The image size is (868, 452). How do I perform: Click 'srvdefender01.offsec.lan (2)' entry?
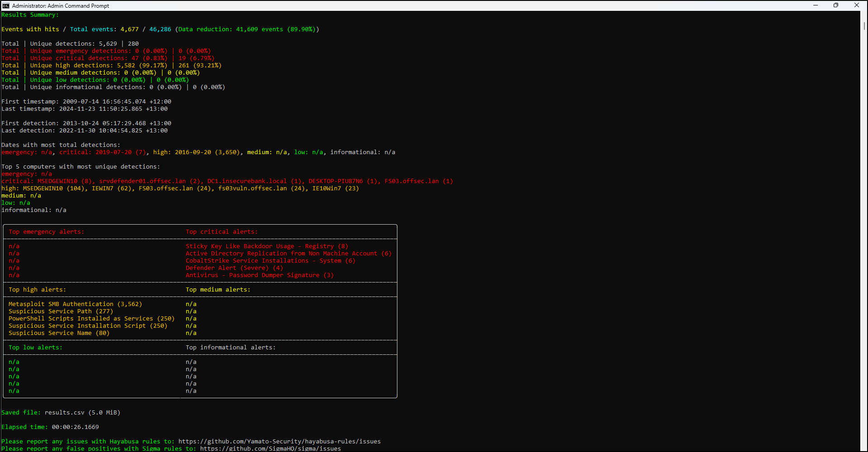[x=150, y=181]
